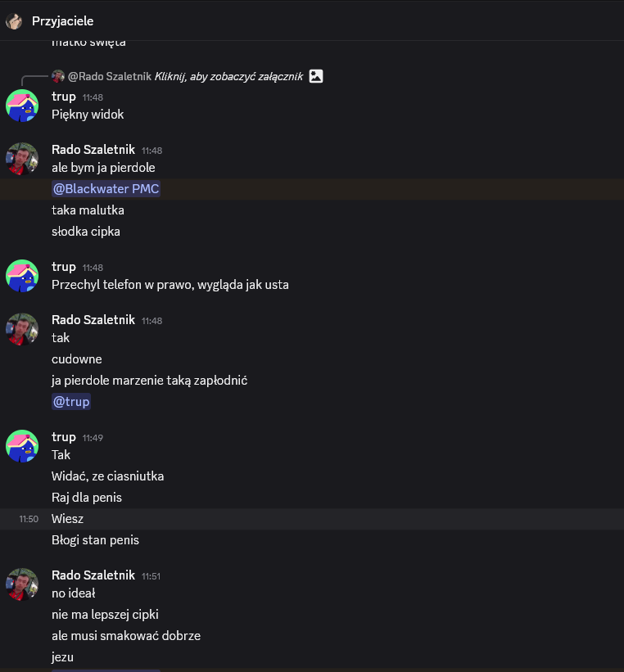Click the @trup mention
624x672 pixels.
click(x=71, y=402)
